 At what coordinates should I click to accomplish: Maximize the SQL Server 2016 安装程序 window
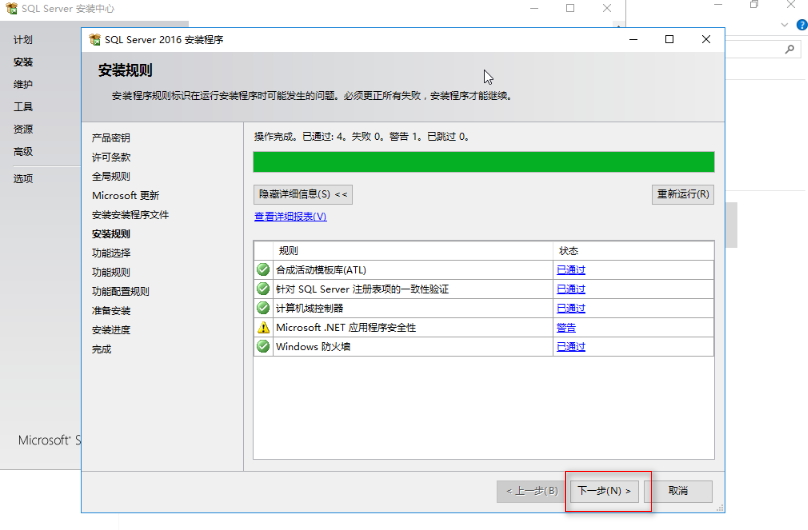[x=669, y=39]
